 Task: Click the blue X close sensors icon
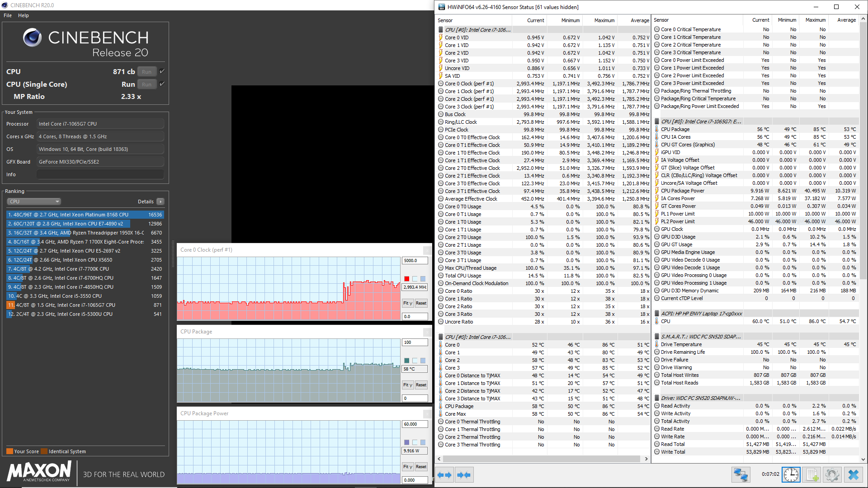pyautogui.click(x=853, y=475)
